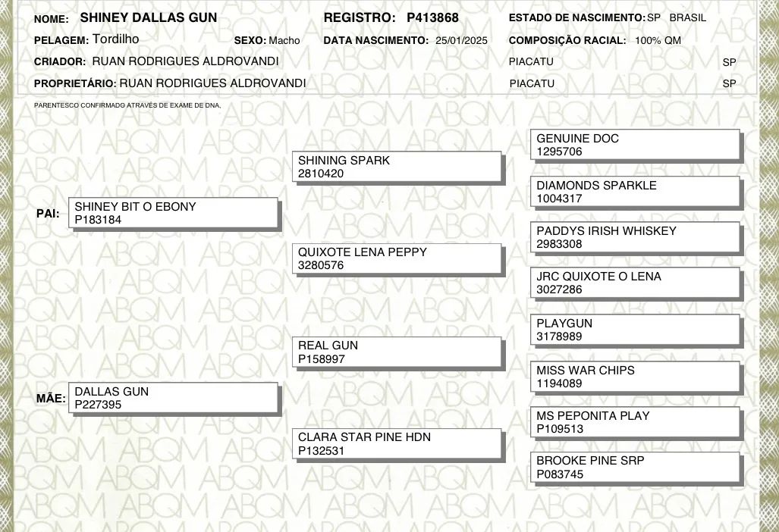Select the JRC QUIXOTE O LENA box

pyautogui.click(x=636, y=283)
